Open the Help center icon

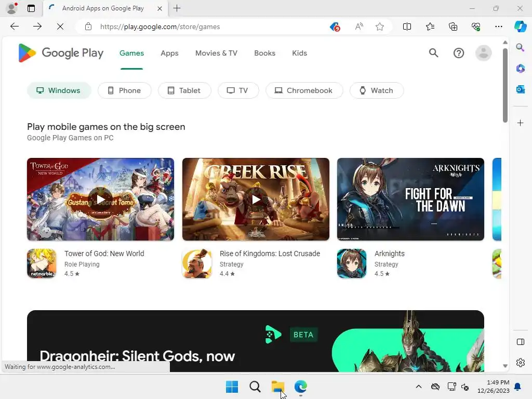pos(458,53)
